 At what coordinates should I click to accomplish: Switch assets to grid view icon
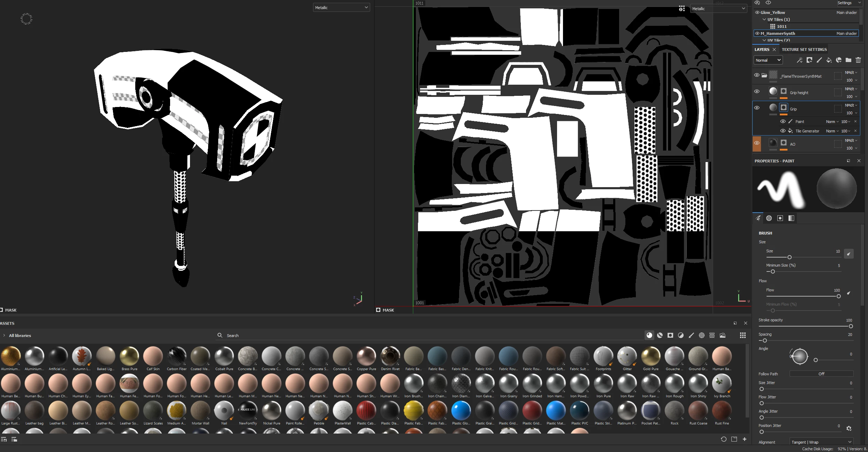[743, 335]
